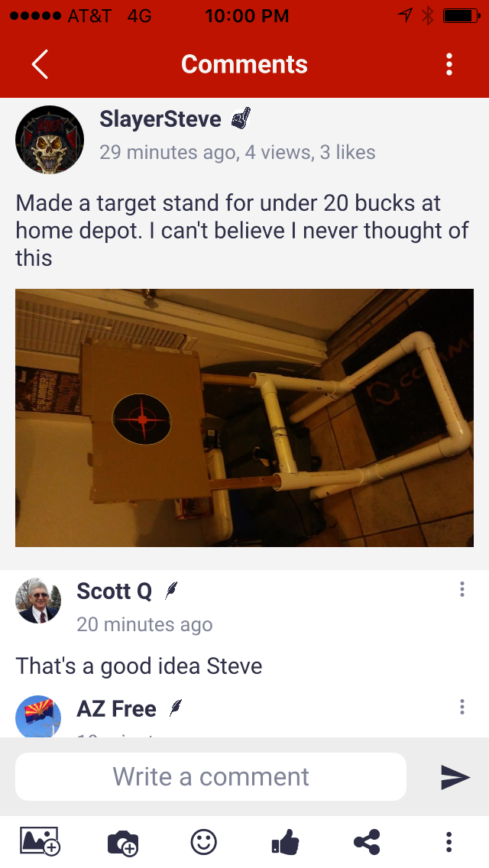The height and width of the screenshot is (868, 489).
Task: Share the post via share icon
Action: coord(367,842)
